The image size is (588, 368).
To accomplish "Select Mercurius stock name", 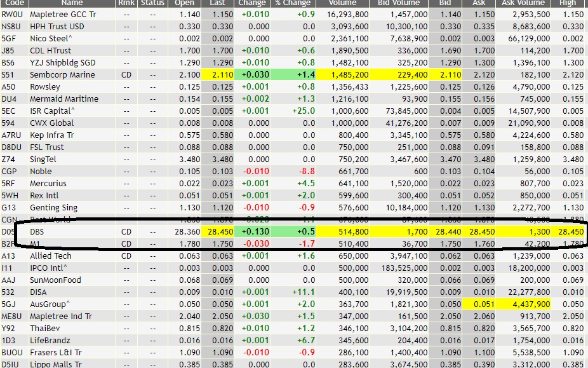I will 48,183.
